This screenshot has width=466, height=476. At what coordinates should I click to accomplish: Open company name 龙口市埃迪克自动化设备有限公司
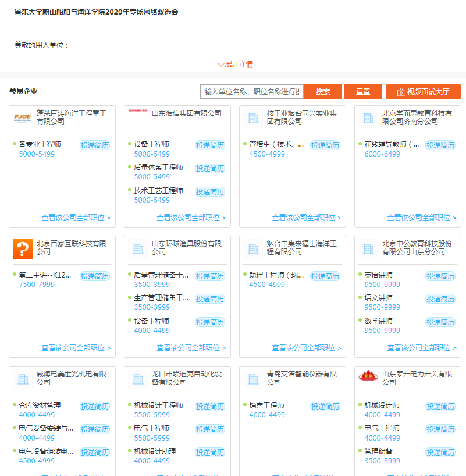[x=187, y=378]
